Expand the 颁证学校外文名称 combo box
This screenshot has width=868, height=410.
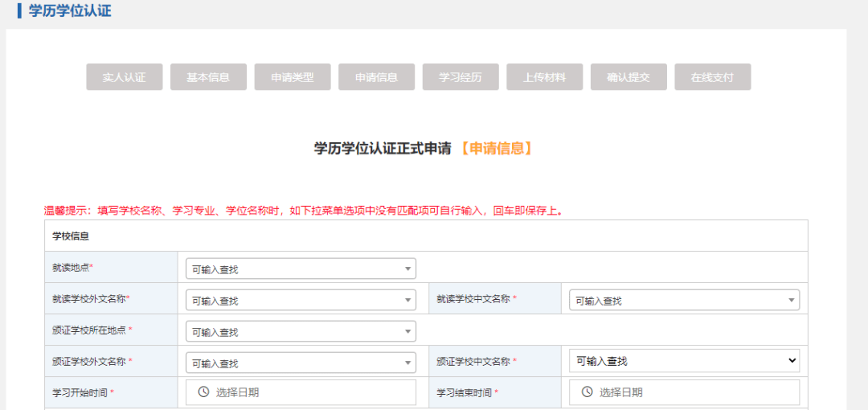300,363
